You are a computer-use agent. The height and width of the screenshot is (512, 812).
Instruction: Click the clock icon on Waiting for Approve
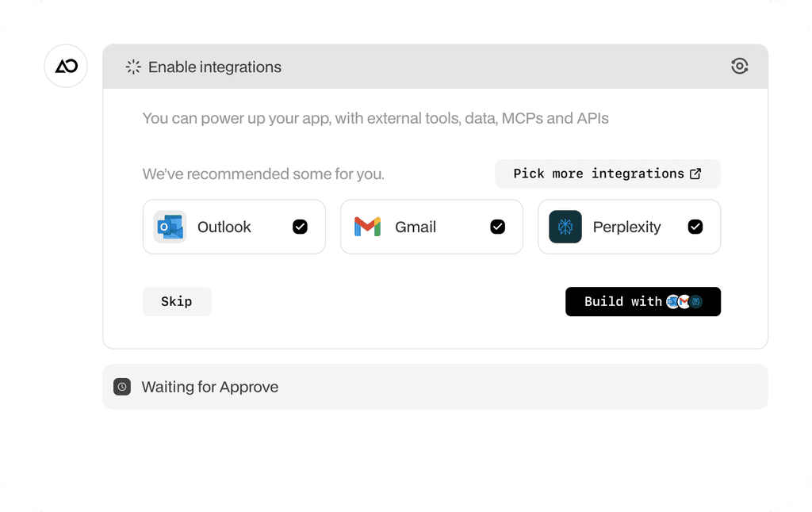coord(122,387)
